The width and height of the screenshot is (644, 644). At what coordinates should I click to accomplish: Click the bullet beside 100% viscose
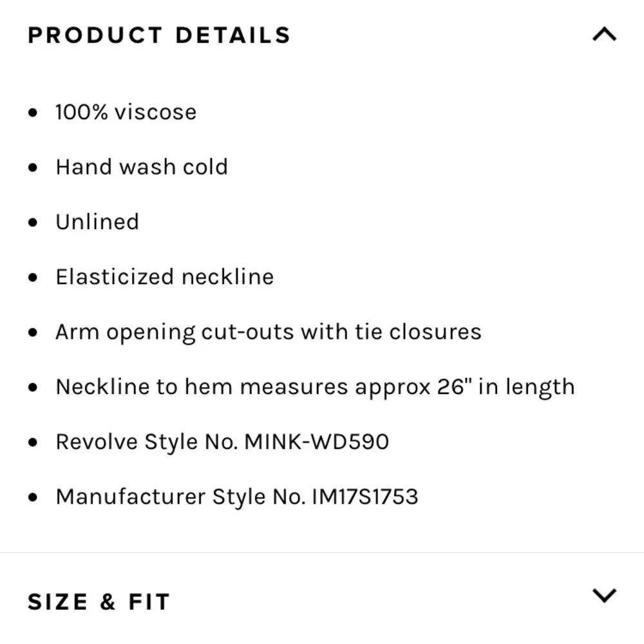tap(33, 113)
